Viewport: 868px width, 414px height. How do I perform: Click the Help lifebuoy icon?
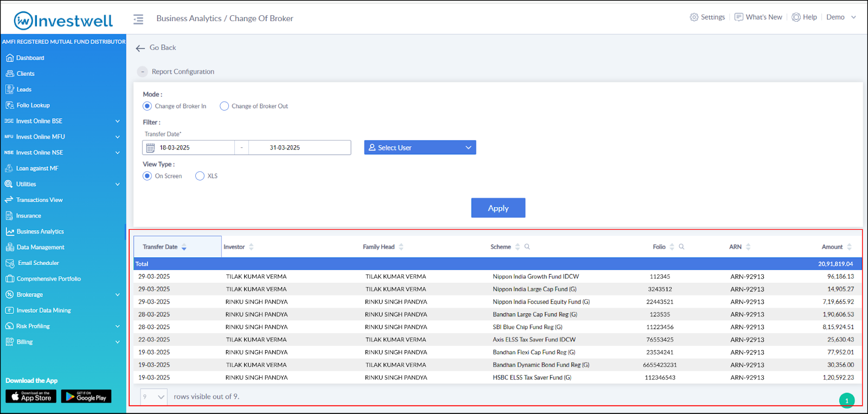(796, 17)
